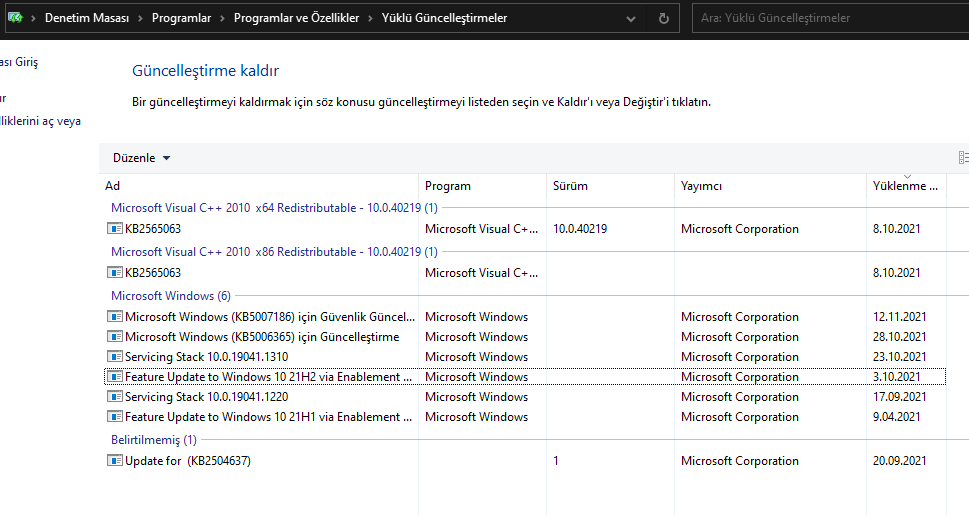Click the Control Panel icon in address bar
This screenshot has width=969, height=515.
point(15,18)
